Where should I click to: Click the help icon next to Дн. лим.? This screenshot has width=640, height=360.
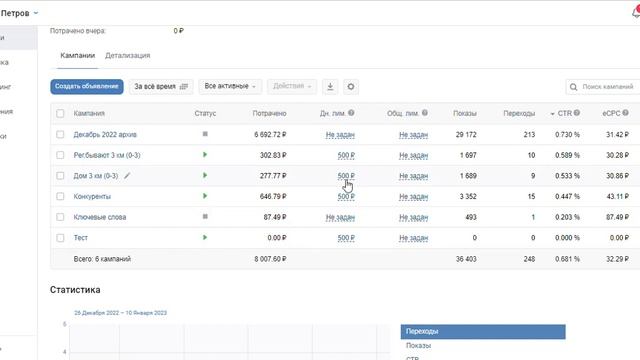pos(351,113)
